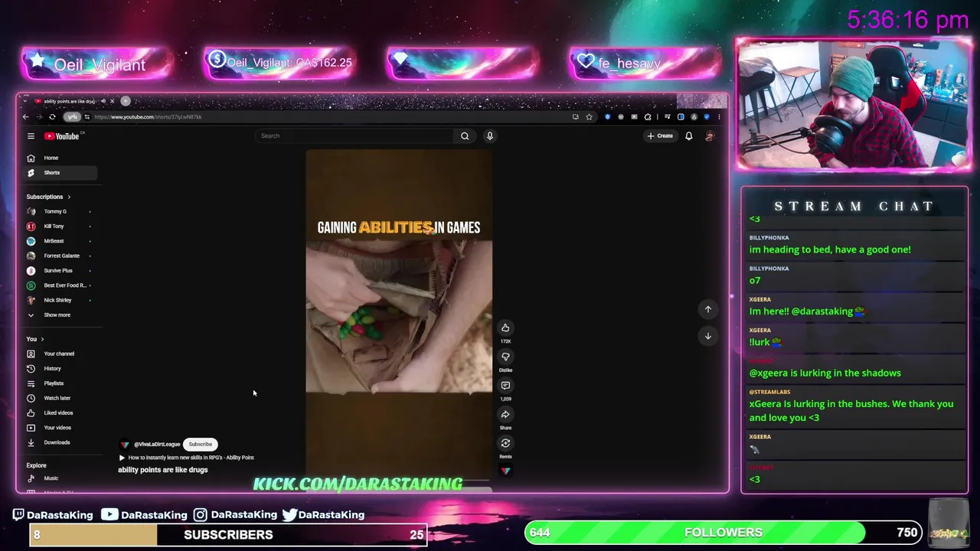Click 'Im here!! @darastaking' chat message
This screenshot has height=551, width=980.
(807, 311)
